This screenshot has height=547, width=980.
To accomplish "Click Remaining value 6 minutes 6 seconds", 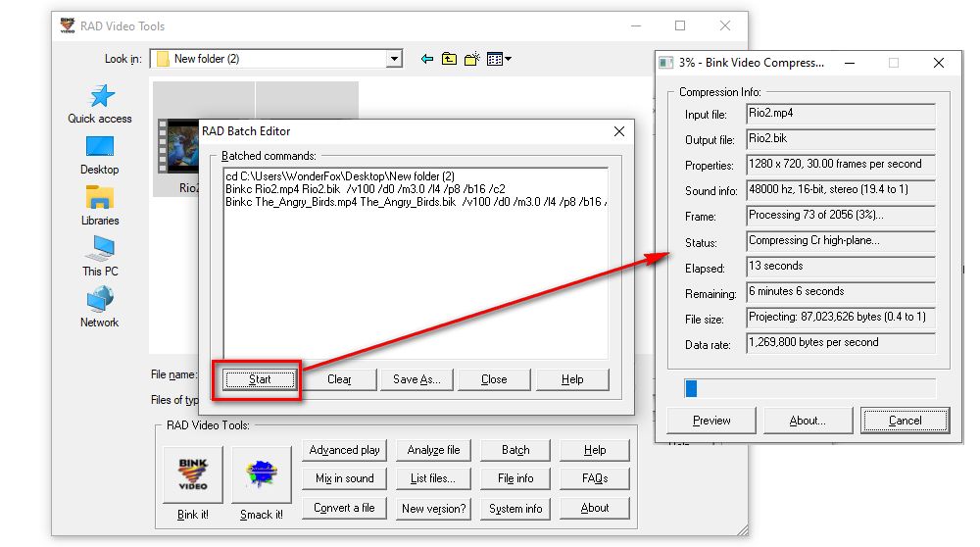I will [x=841, y=292].
